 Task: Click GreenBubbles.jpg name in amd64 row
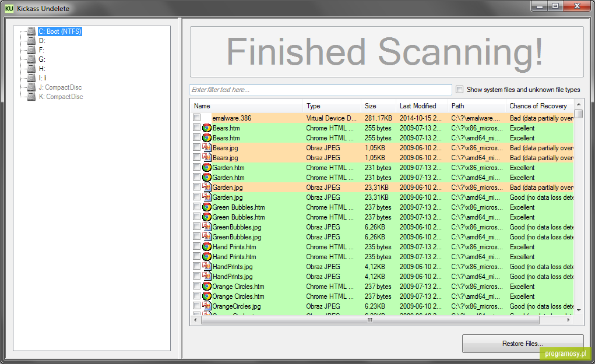[237, 237]
